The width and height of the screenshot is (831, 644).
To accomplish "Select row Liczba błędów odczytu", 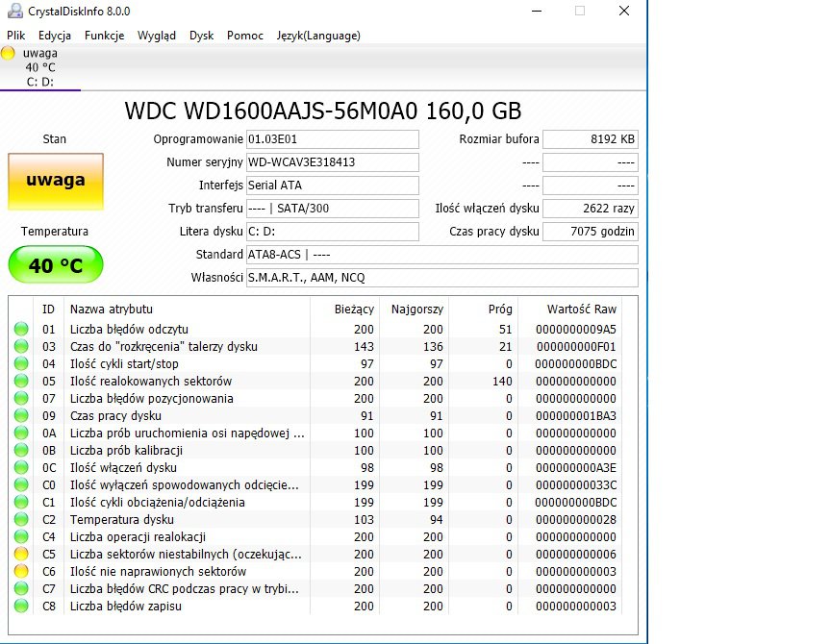I will pyautogui.click(x=315, y=329).
